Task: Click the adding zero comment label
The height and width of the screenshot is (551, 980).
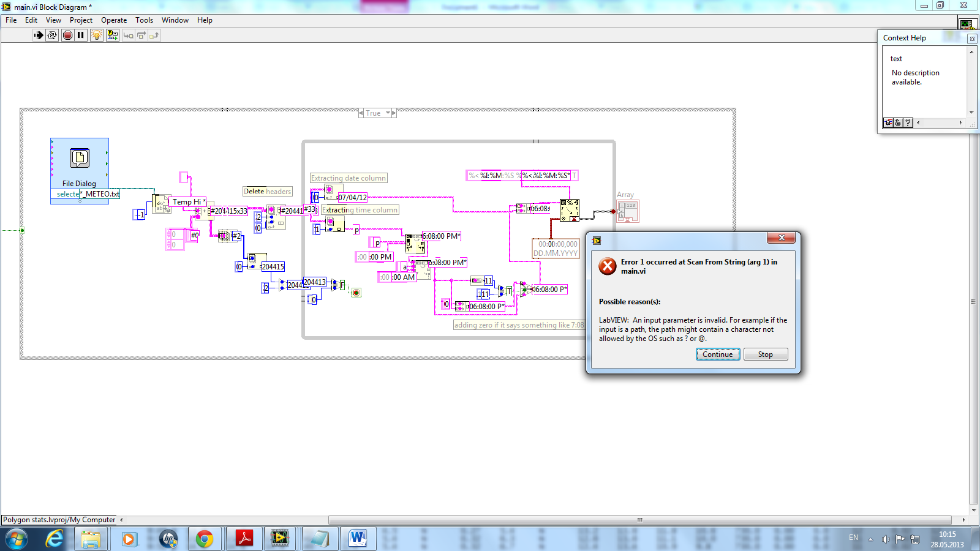Action: click(x=519, y=325)
